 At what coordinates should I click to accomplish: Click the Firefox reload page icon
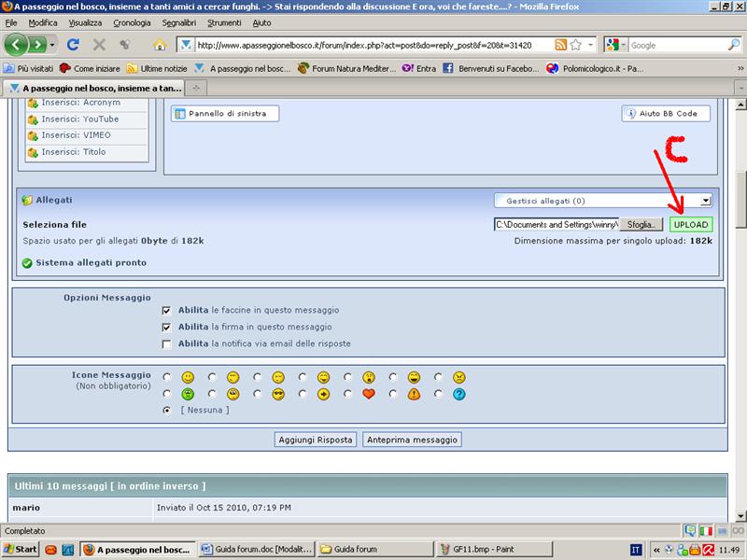pos(73,45)
